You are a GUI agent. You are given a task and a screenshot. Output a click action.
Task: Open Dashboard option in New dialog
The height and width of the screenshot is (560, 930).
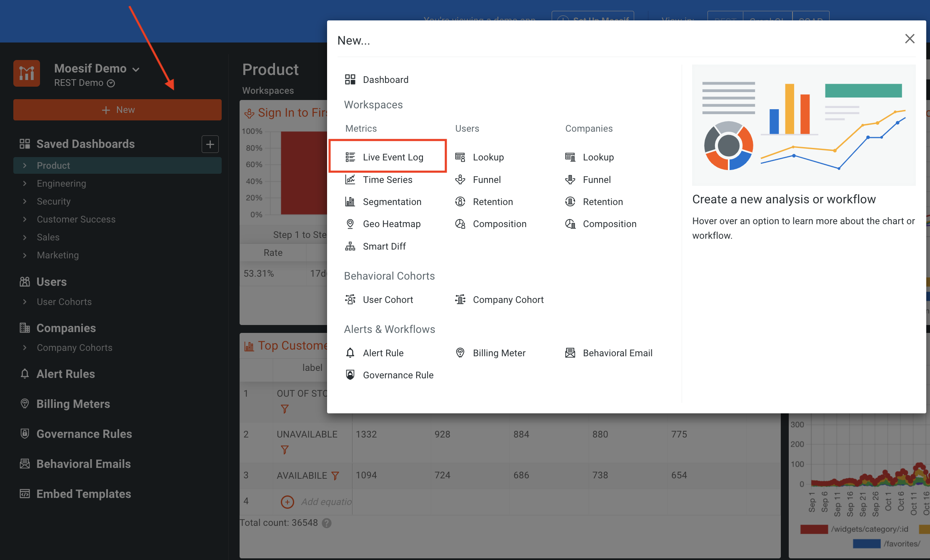[x=385, y=80]
